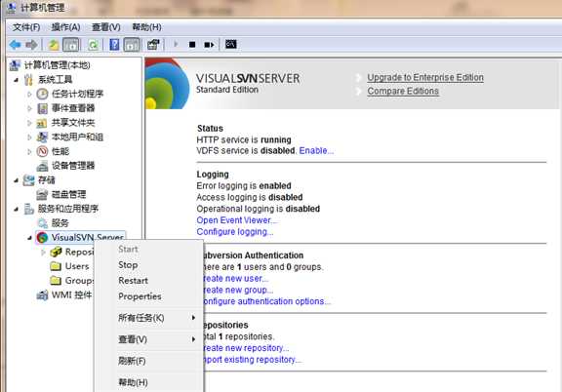Viewport: 562px width, 392px height.
Task: Click the Forward arrow toolbar icon
Action: tap(31, 45)
